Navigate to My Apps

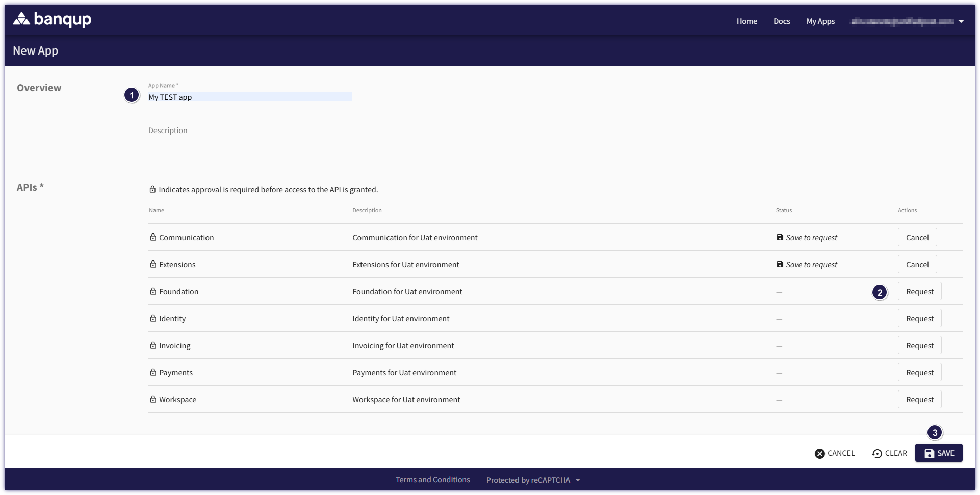click(x=820, y=21)
